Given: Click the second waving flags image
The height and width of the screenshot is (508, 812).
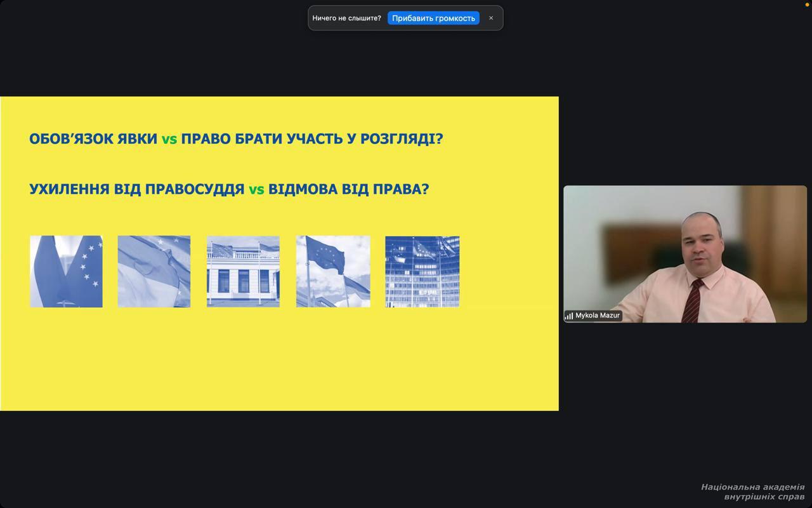Looking at the screenshot, I should click(154, 272).
